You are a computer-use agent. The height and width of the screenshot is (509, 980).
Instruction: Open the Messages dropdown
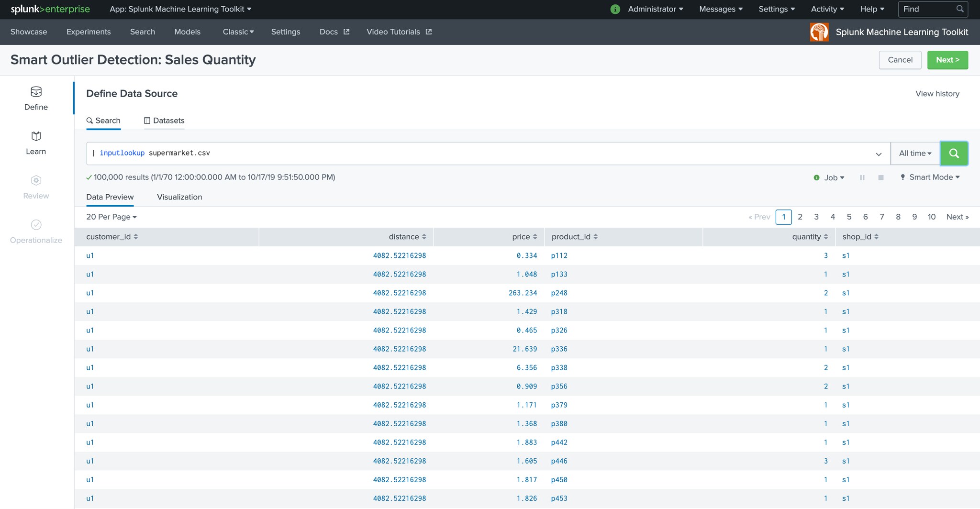click(721, 9)
